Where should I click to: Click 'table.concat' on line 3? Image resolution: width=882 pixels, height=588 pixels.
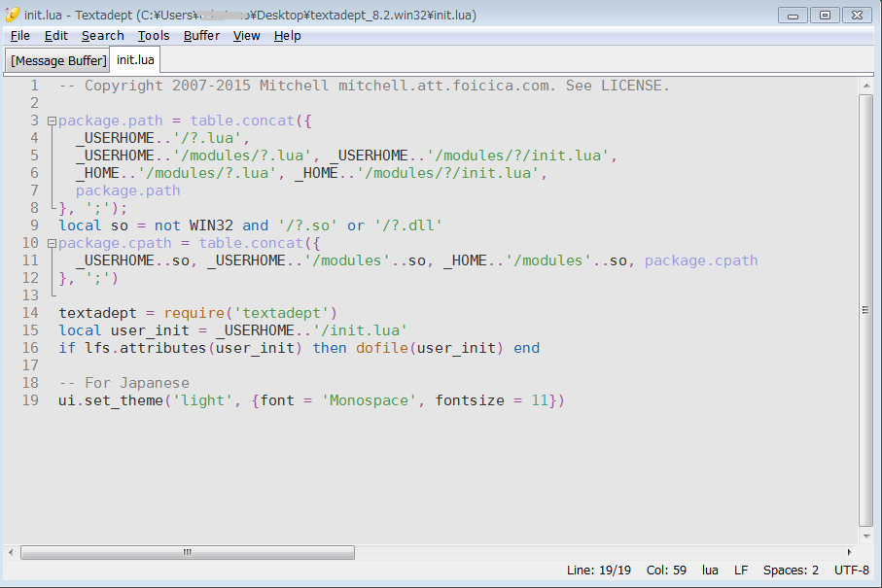tap(242, 121)
